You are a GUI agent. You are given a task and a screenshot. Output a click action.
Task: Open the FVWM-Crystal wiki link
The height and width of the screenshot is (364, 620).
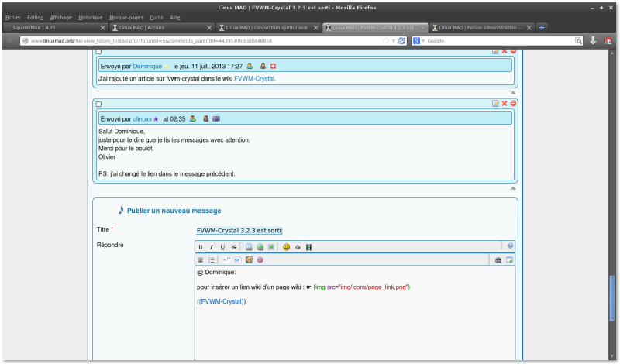pyautogui.click(x=254, y=78)
